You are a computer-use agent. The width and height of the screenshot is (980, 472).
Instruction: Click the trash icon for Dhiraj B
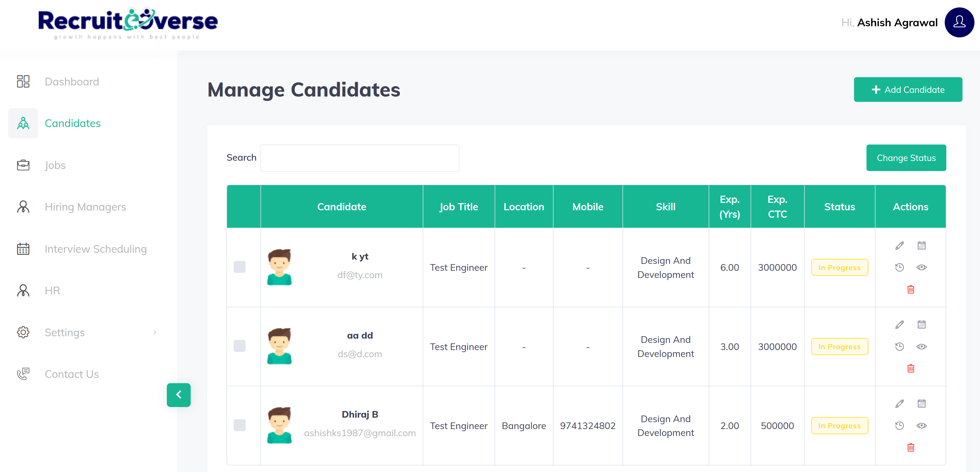pos(911,447)
